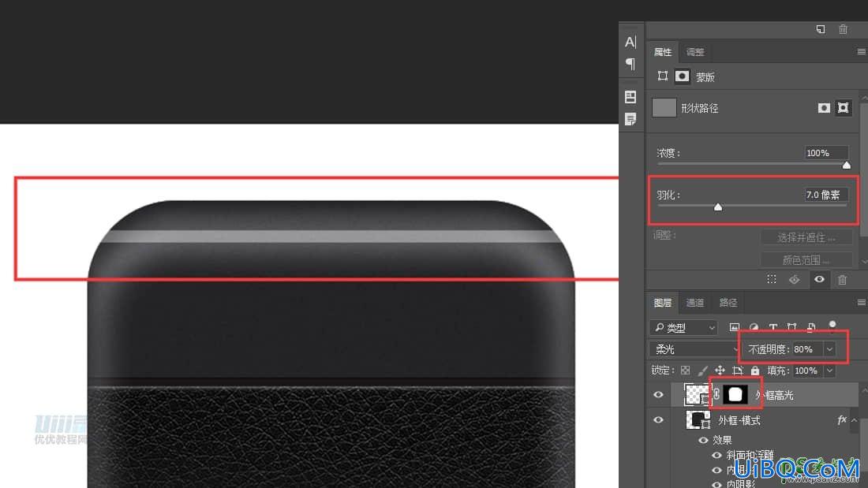Select the 外框高光 layer thumbnail
Image resolution: width=868 pixels, height=488 pixels.
[x=697, y=394]
